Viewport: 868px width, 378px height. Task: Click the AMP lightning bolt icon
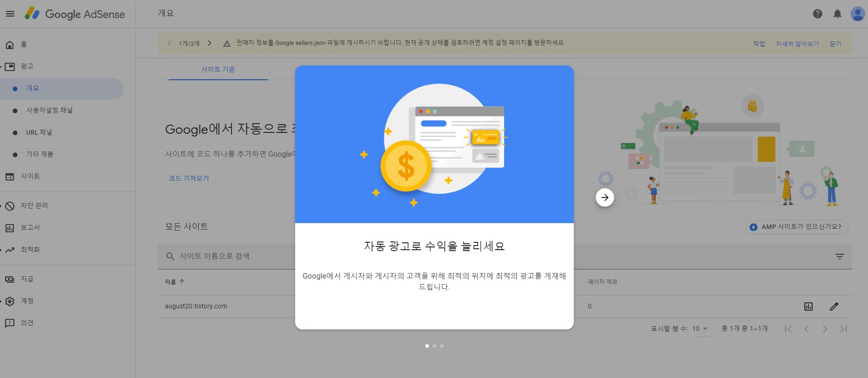tap(753, 227)
